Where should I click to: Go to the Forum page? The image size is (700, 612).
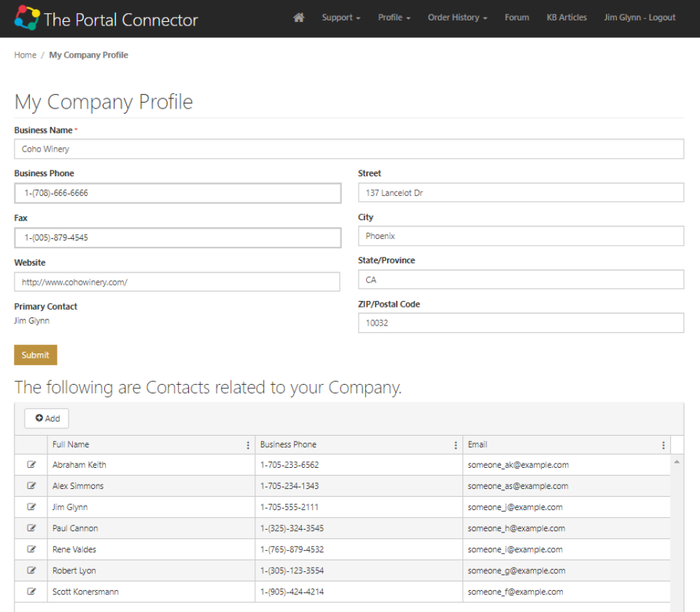(516, 17)
